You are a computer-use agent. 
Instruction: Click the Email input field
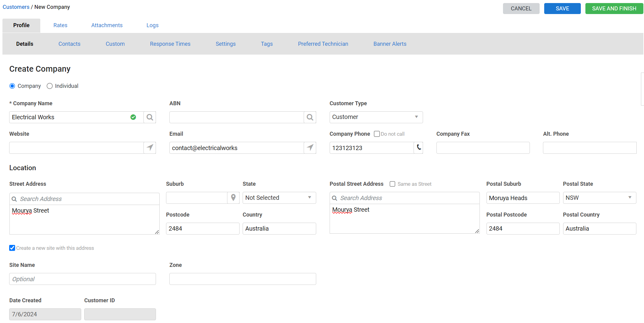237,148
